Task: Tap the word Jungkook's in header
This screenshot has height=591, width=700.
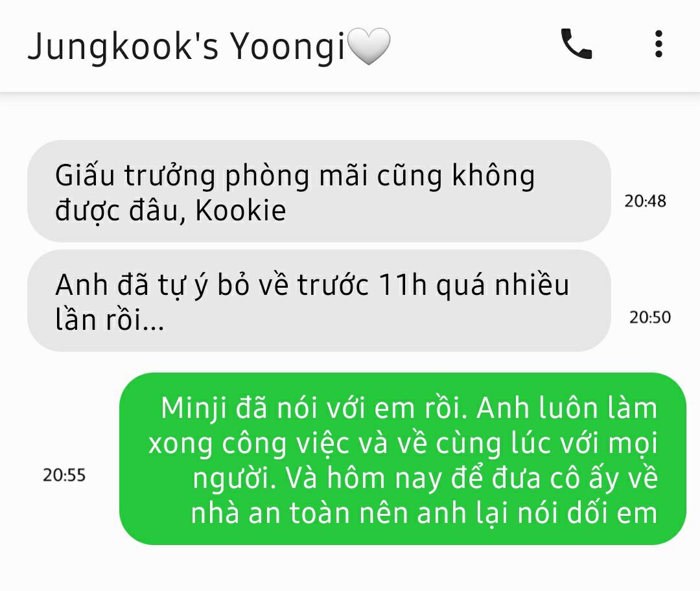Action: (123, 47)
